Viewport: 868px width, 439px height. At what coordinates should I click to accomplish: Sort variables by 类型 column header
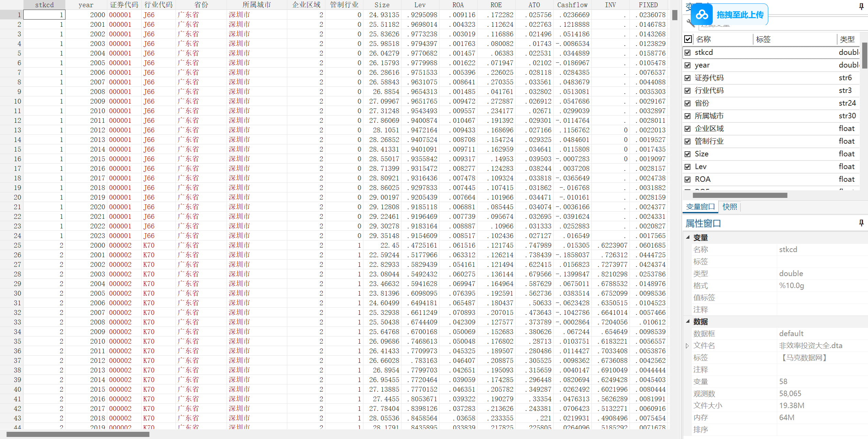tap(847, 39)
